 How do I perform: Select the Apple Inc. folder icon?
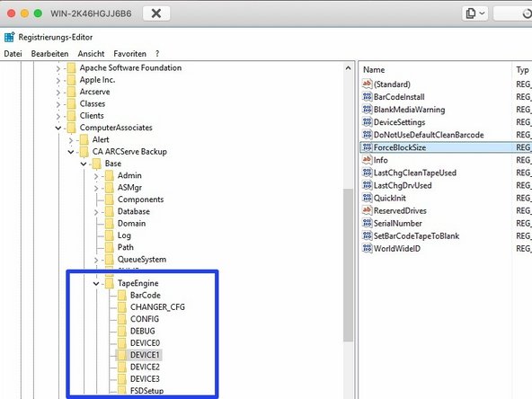(71, 80)
